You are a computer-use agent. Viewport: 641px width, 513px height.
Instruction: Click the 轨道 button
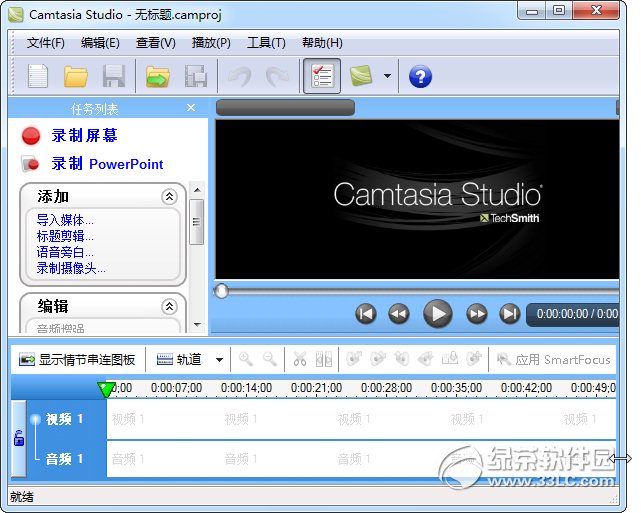pyautogui.click(x=179, y=360)
